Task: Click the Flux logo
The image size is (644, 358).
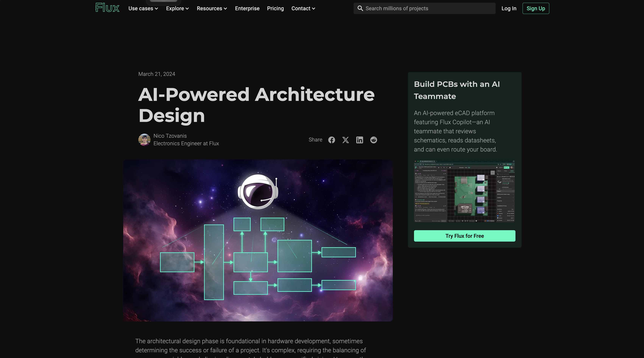Action: (107, 8)
